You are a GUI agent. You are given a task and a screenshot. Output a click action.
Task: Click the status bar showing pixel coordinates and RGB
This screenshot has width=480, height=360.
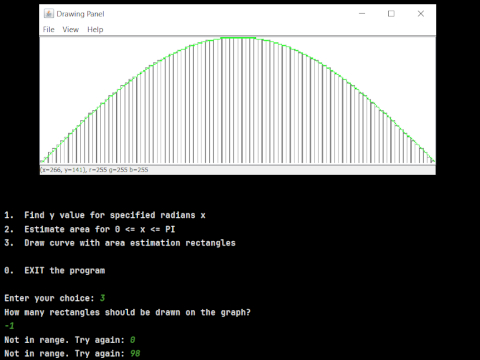tap(237, 170)
